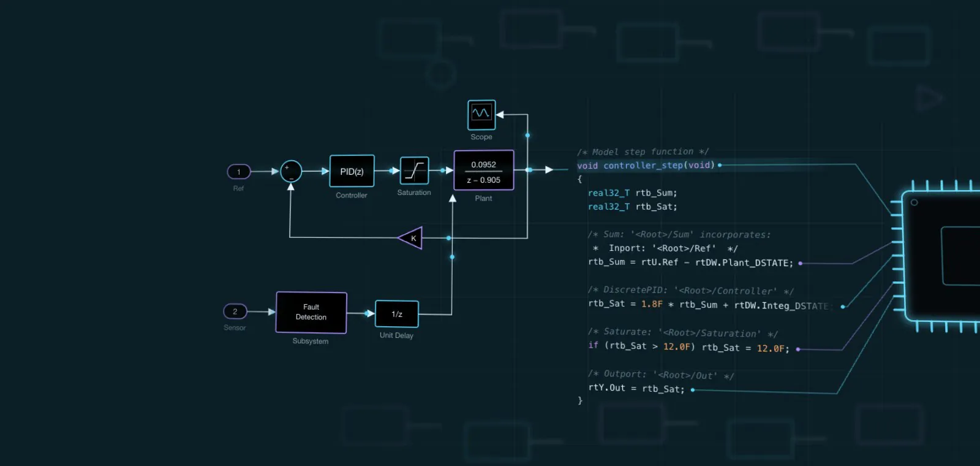Click the "Inport: '<Root>/Ref'" comment line
The width and height of the screenshot is (980, 466).
665,248
